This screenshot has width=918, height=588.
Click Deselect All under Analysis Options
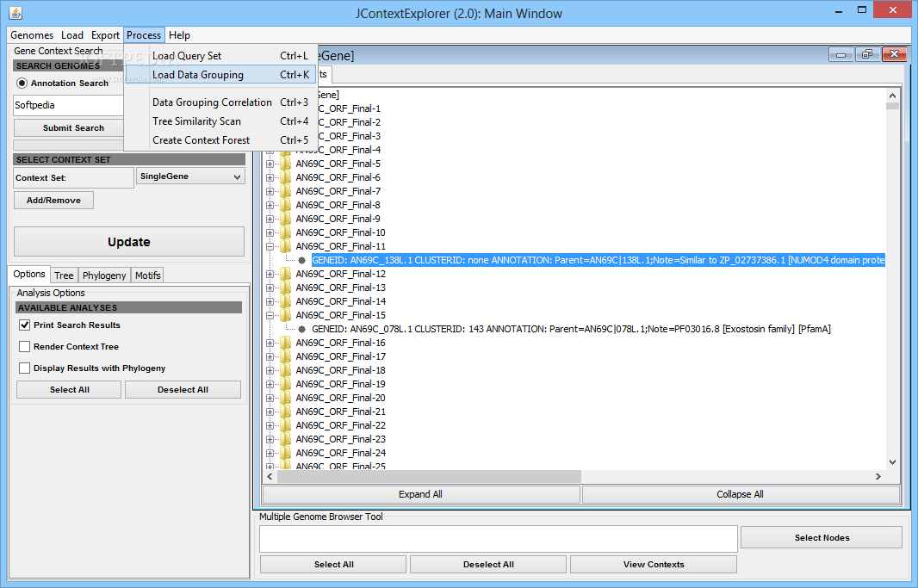pyautogui.click(x=183, y=390)
